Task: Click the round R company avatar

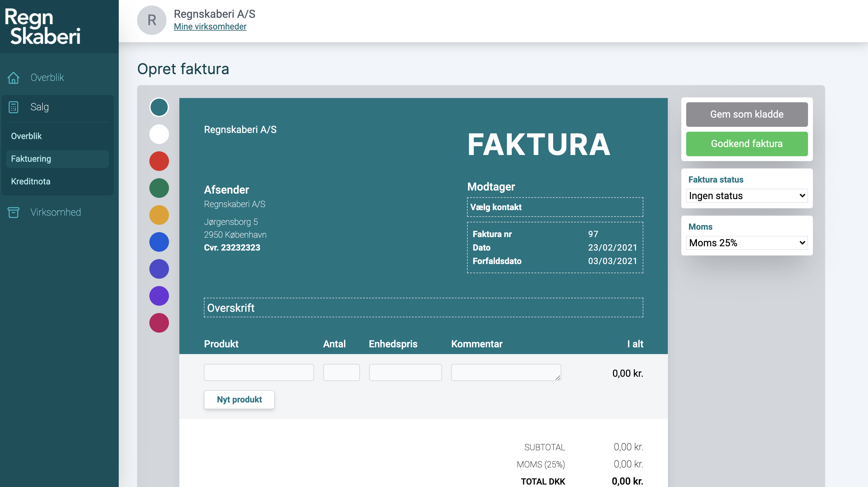Action: pos(152,20)
